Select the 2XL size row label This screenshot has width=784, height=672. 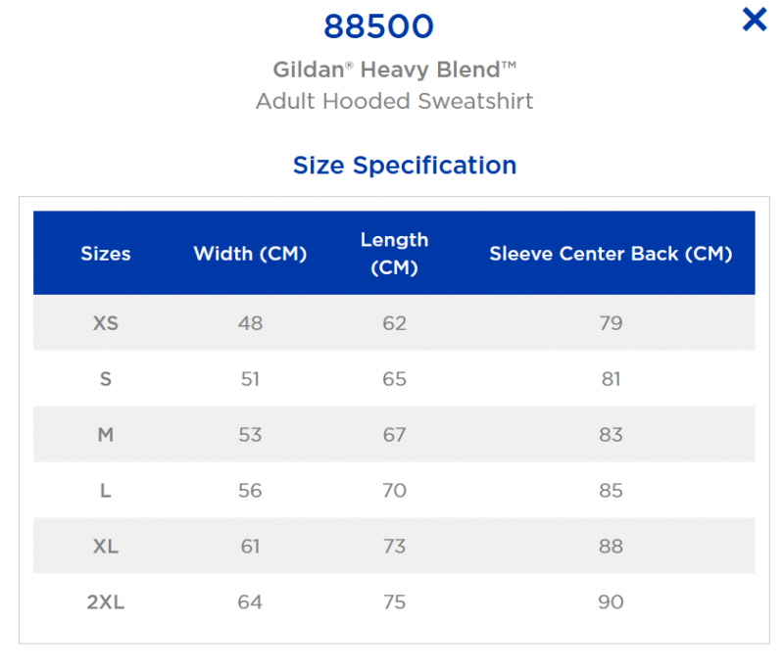tap(106, 602)
